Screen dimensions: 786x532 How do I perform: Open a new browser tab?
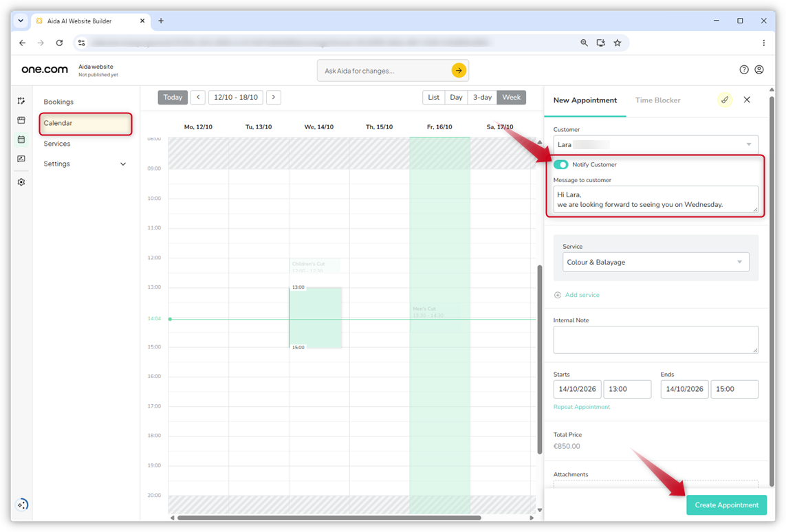click(x=161, y=21)
